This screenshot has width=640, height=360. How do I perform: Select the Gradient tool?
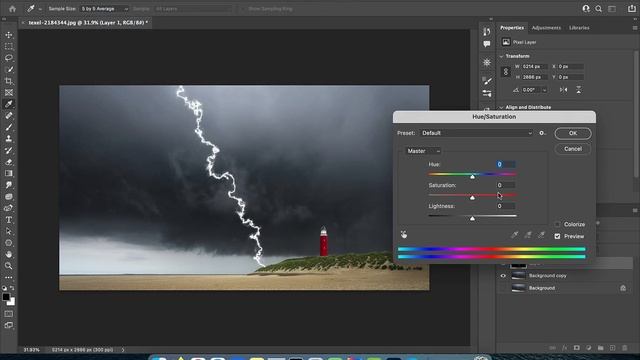click(9, 173)
